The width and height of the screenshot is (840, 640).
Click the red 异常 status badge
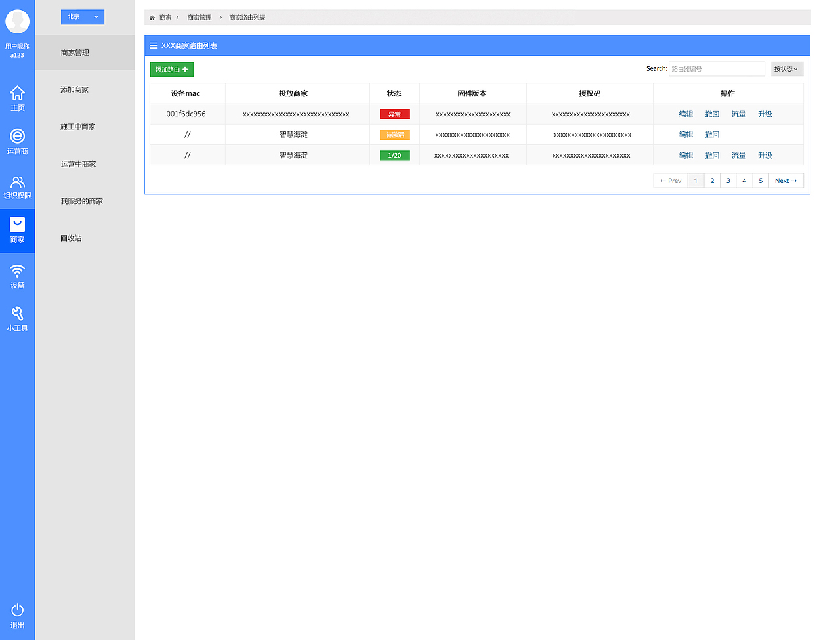point(395,114)
